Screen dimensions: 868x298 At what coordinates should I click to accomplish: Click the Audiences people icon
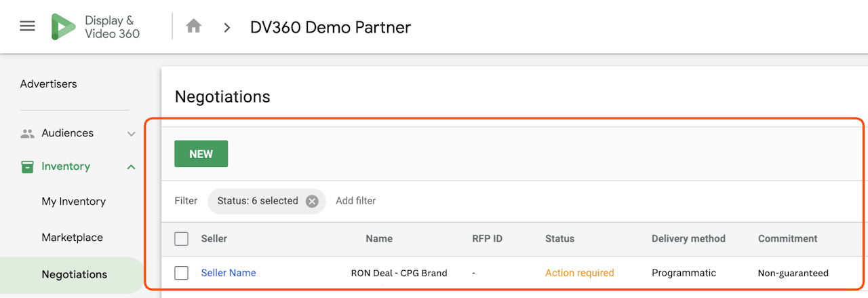[27, 134]
